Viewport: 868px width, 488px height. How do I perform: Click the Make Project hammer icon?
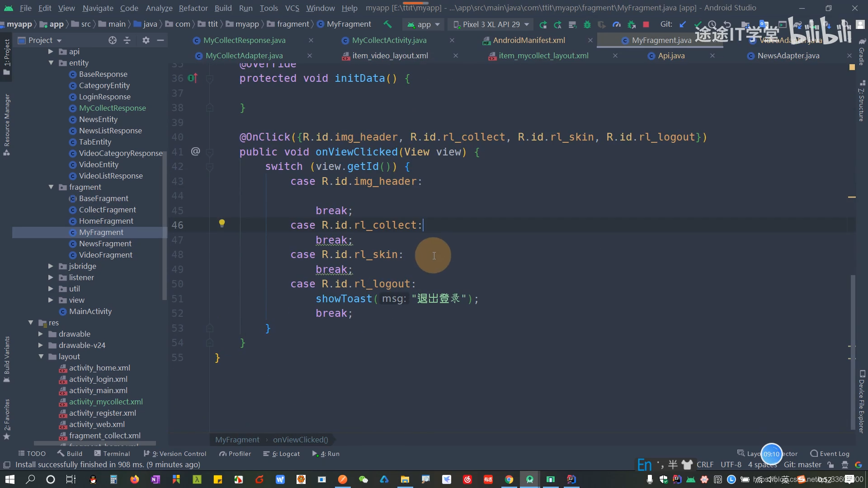coord(387,24)
